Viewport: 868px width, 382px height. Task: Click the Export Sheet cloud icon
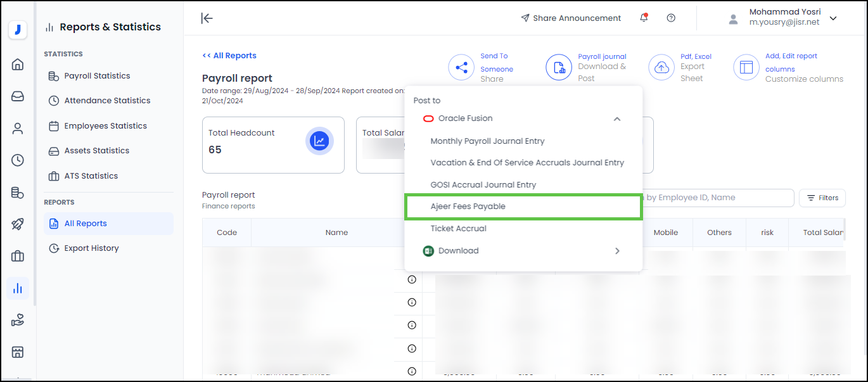coord(661,67)
